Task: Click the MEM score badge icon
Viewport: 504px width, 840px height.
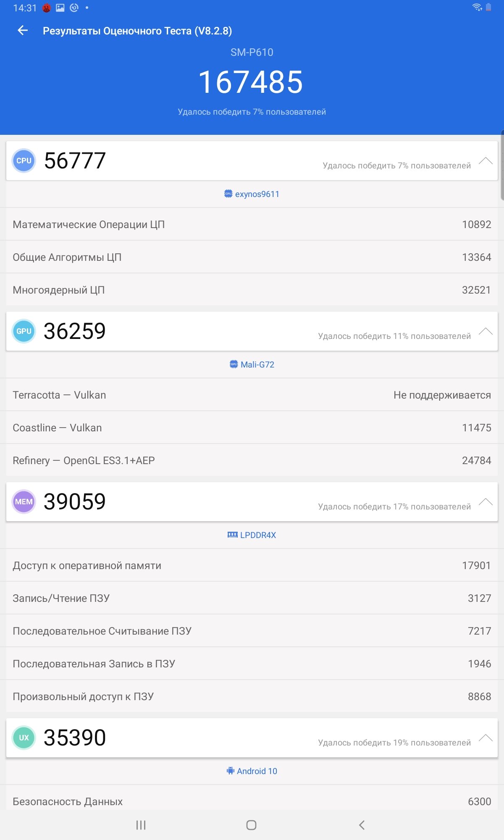Action: [x=24, y=502]
